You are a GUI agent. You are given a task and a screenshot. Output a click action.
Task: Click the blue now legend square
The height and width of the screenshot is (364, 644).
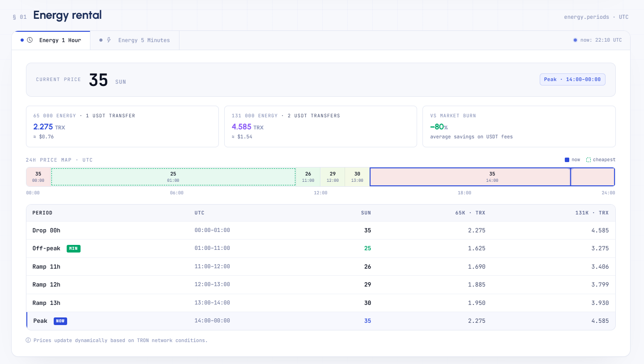tap(567, 160)
